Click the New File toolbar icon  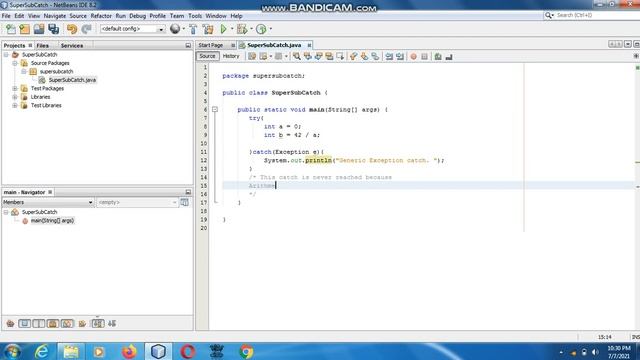click(x=11, y=29)
